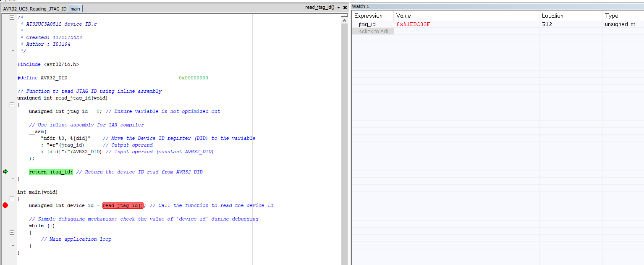Click the 'AT32UC3A0512_device_ID.c' comment line

pyautogui.click(x=61, y=24)
